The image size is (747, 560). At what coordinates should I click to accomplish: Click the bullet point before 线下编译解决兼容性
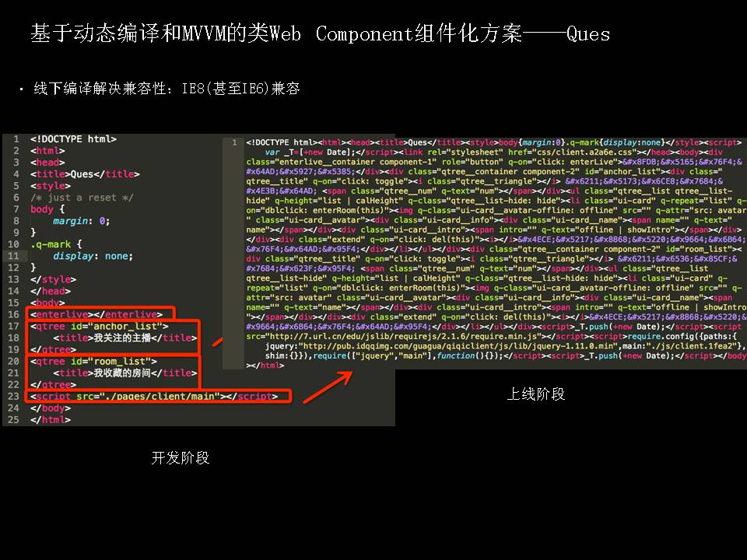[x=22, y=89]
